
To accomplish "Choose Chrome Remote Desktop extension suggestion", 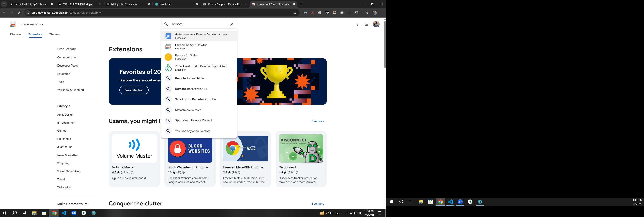I will [199, 47].
